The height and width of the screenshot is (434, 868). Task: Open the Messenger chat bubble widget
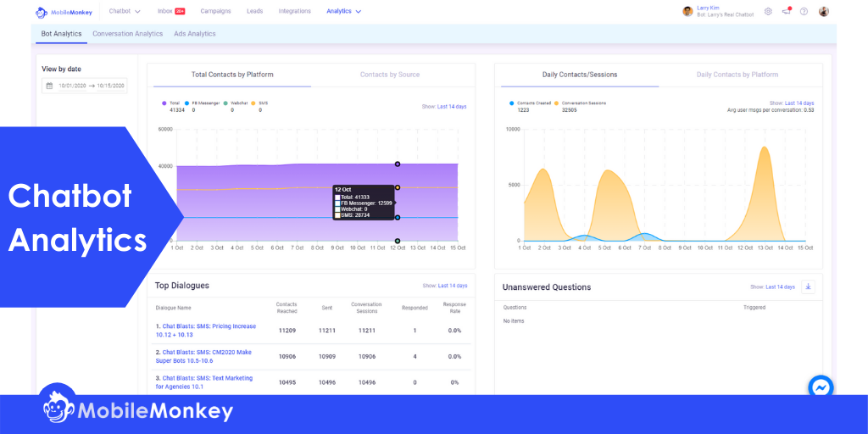point(821,387)
